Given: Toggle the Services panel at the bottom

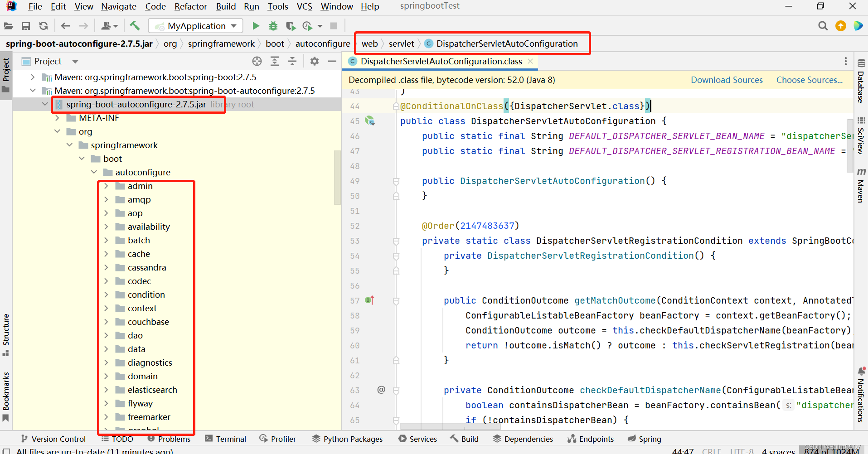Looking at the screenshot, I should [417, 439].
